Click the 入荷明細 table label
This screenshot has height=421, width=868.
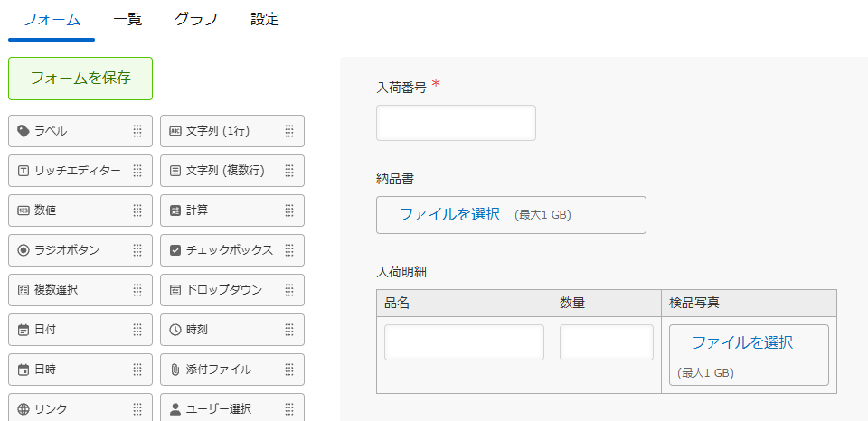point(401,272)
